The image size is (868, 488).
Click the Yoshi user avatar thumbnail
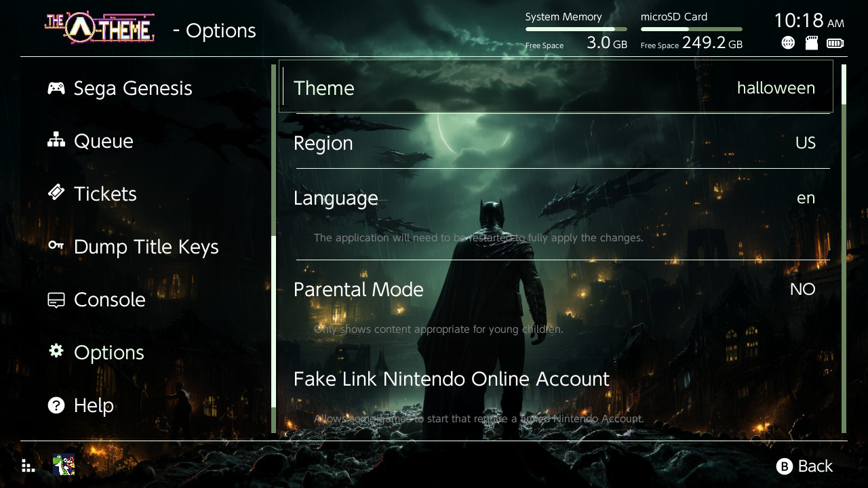pyautogui.click(x=64, y=465)
